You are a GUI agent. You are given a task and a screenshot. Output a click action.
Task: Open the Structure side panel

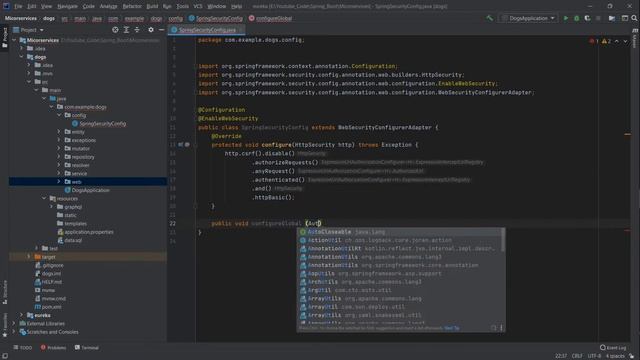point(5,292)
